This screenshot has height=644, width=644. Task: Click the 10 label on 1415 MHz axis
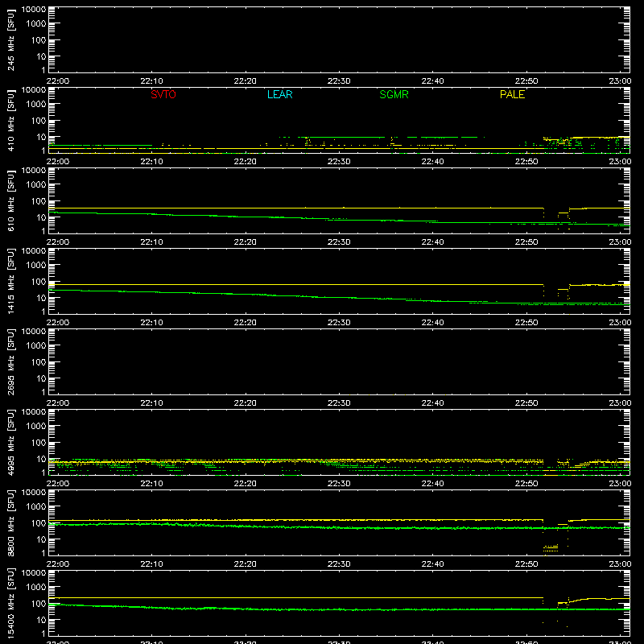tap(41, 298)
